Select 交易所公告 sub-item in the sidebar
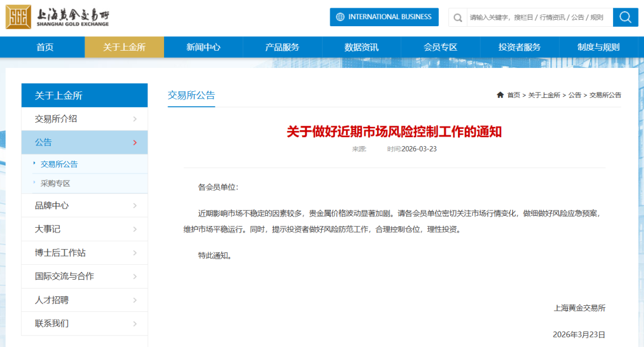The image size is (644, 347). coord(59,164)
